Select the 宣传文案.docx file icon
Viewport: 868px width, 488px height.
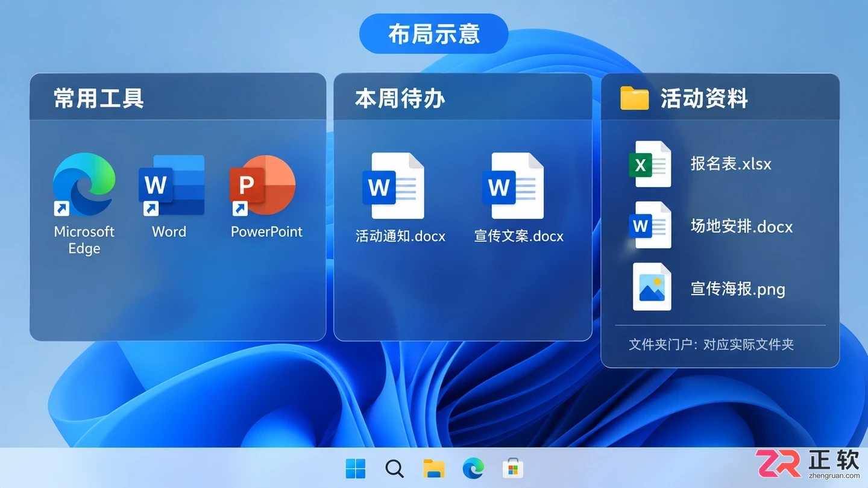click(513, 186)
